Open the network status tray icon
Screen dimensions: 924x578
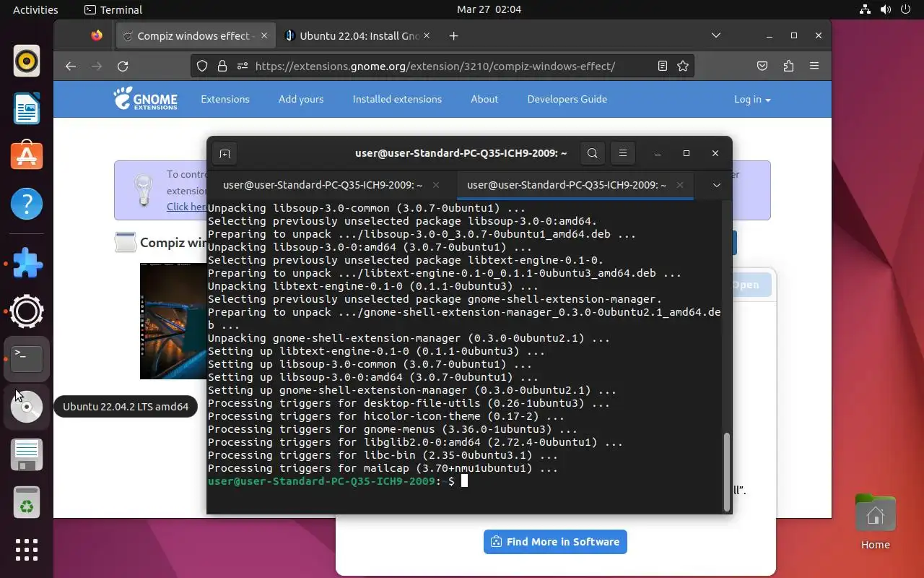click(x=865, y=9)
